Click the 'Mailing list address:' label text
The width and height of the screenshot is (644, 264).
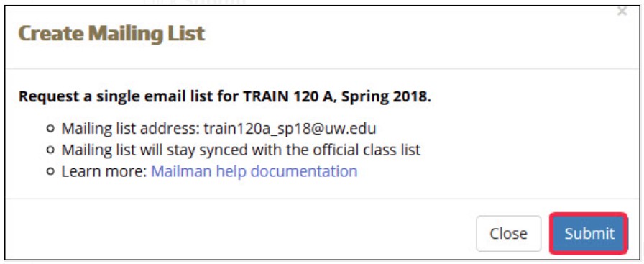click(131, 129)
